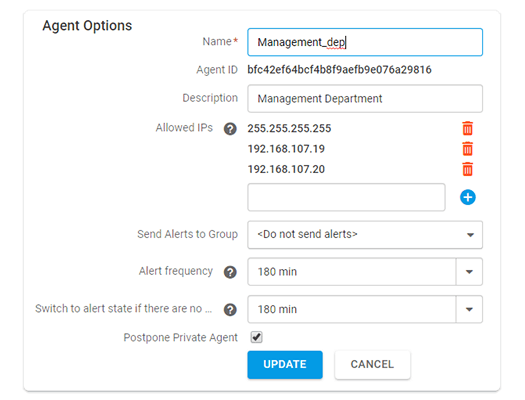Delete the 192.168.107.20 allowed IP
525x400 pixels.
[467, 169]
